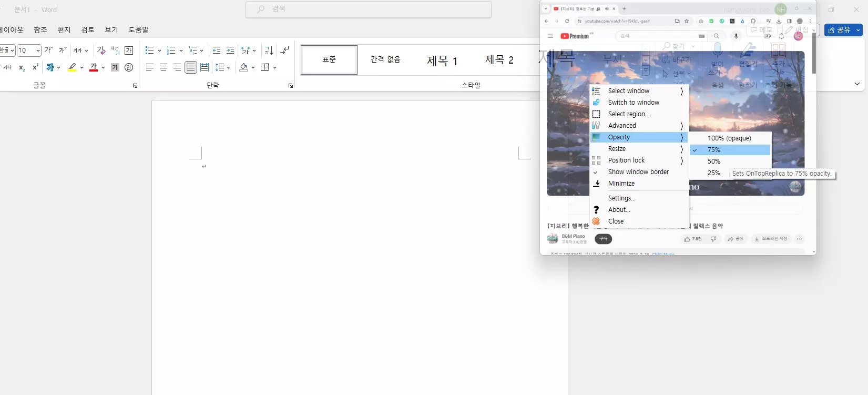Open the 검토 ribbon tab
The image size is (868, 395).
point(88,30)
